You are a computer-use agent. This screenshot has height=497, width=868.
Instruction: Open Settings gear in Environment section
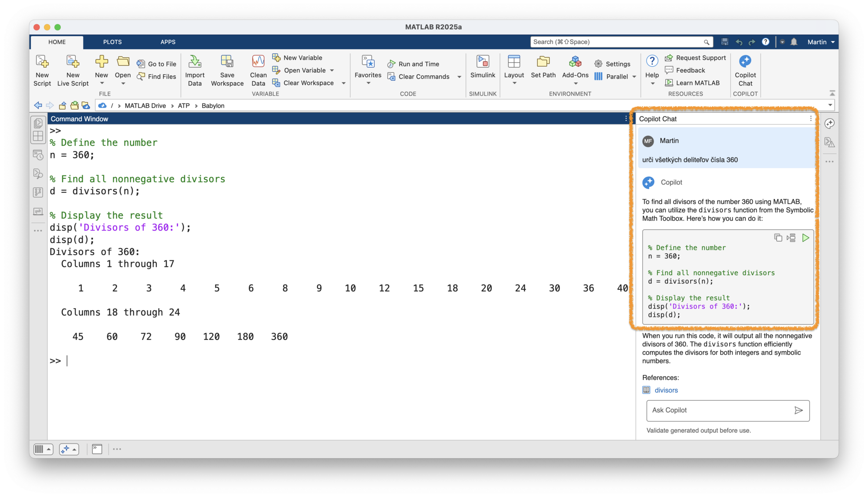coord(612,64)
